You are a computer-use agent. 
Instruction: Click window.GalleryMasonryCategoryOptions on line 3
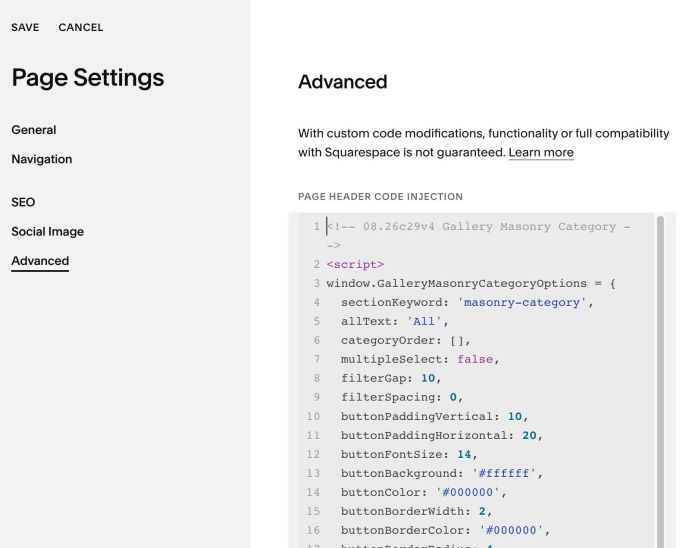[456, 284]
